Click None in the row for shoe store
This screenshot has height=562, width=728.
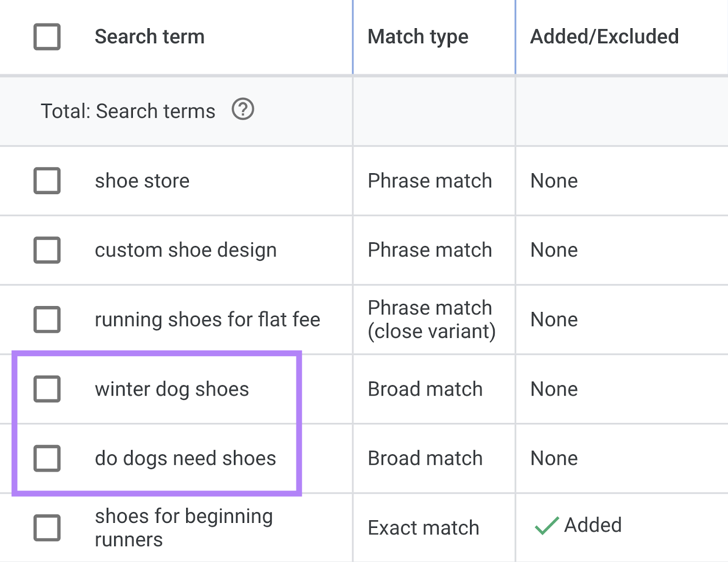pos(553,181)
